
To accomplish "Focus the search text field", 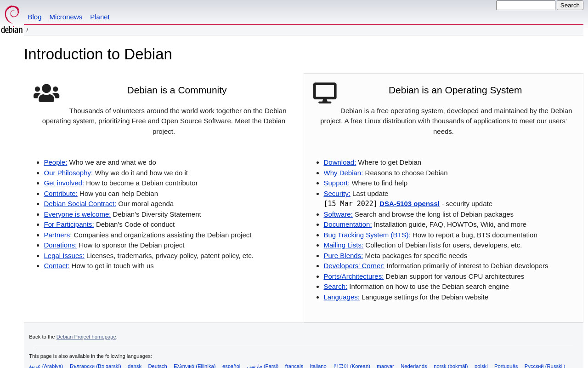I will [526, 6].
